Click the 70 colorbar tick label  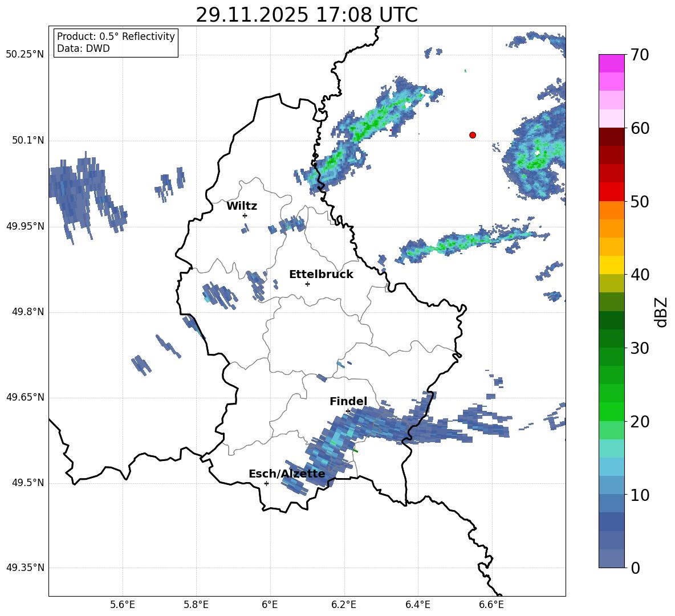640,55
